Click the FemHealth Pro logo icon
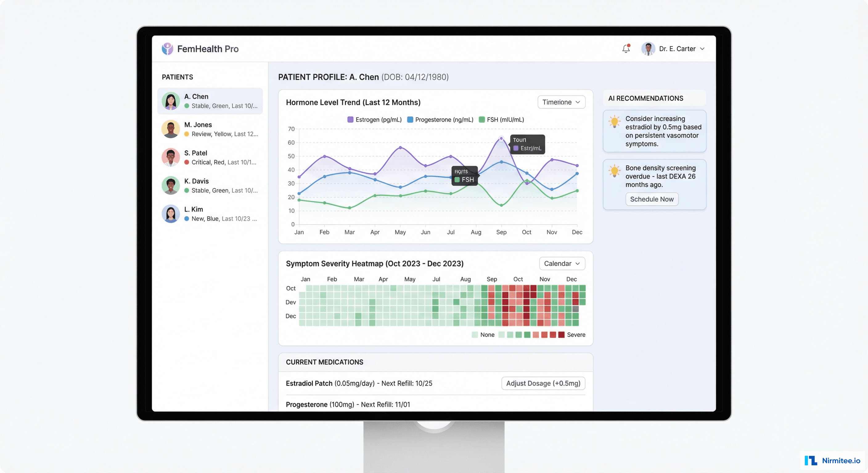The width and height of the screenshot is (868, 473). 167,48
